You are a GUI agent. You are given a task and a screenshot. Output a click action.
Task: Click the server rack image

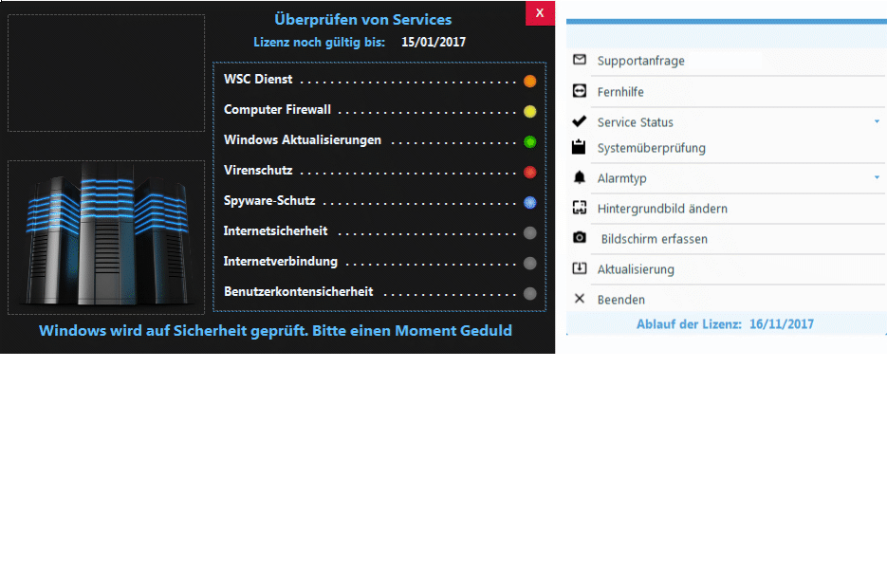point(106,237)
